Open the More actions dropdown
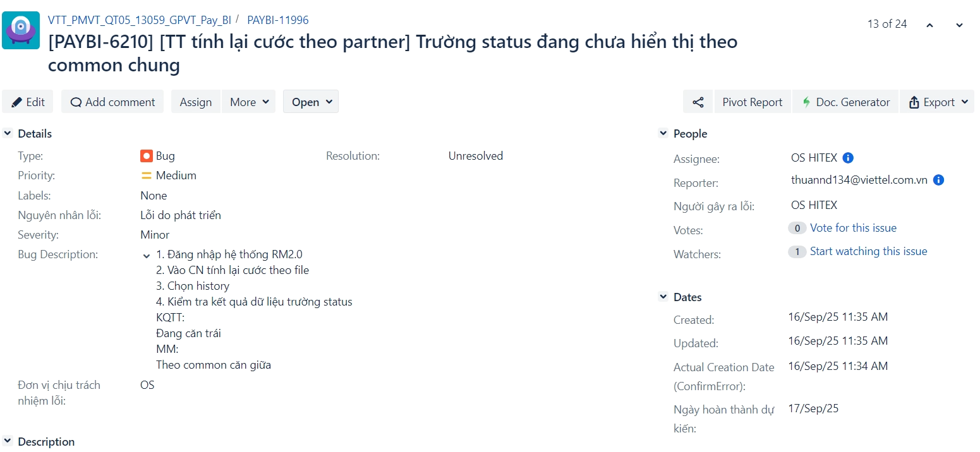The width and height of the screenshot is (980, 452). [x=249, y=102]
